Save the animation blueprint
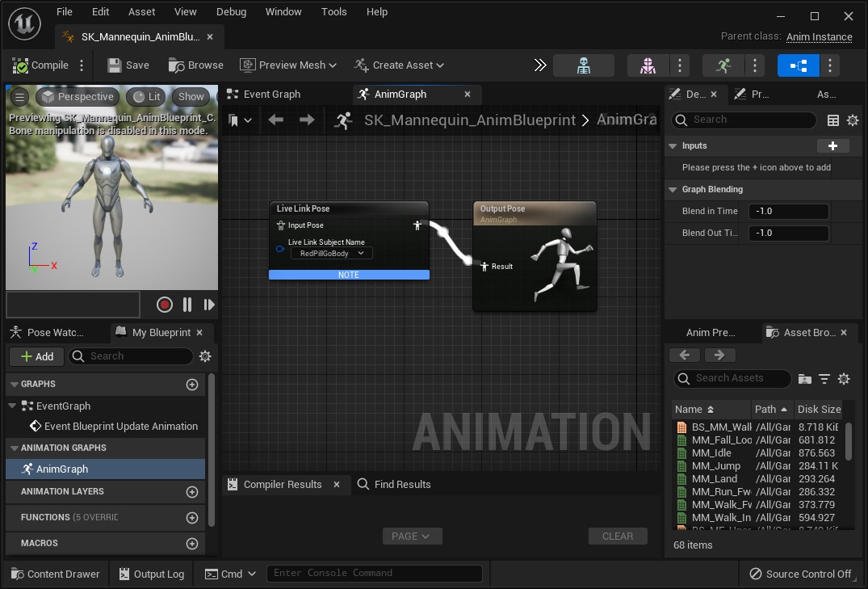868x589 pixels. [128, 65]
